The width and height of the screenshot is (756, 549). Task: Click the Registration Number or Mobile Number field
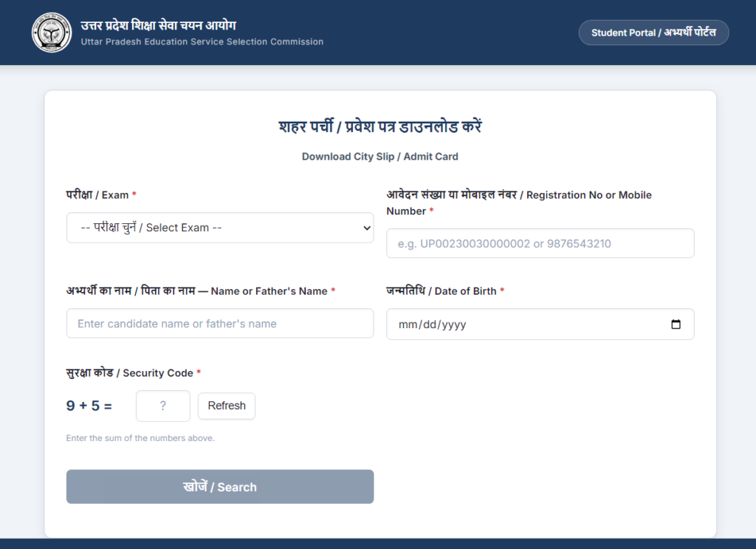click(540, 243)
